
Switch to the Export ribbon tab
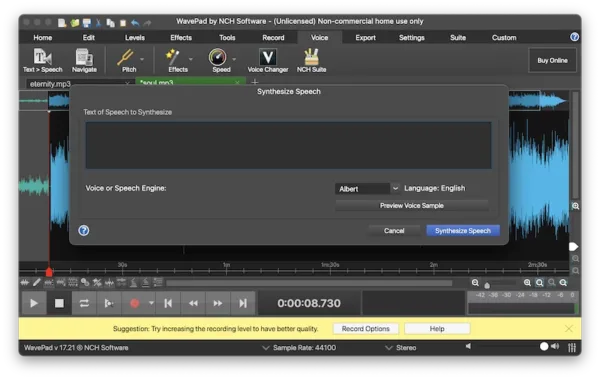(x=365, y=38)
